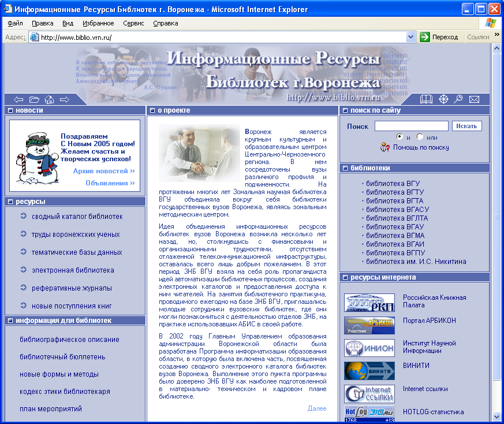Click into the Поиск text field
The image size is (504, 424).
click(x=412, y=126)
